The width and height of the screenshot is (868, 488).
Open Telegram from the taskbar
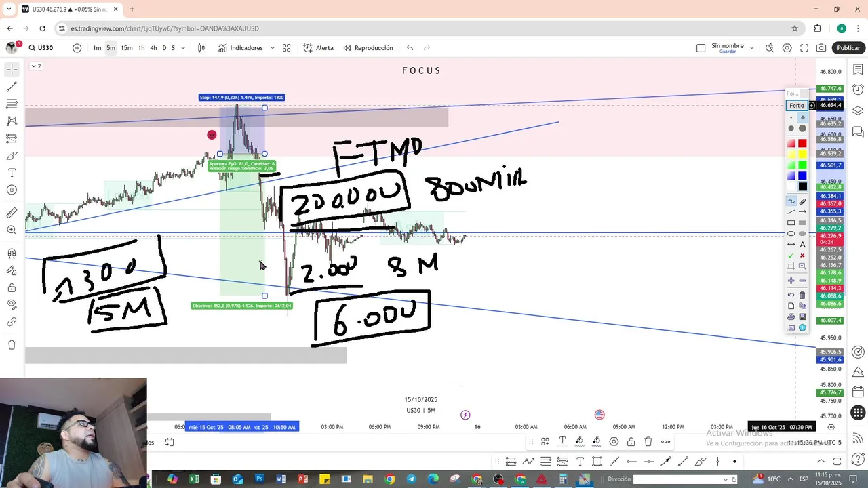coord(412,479)
